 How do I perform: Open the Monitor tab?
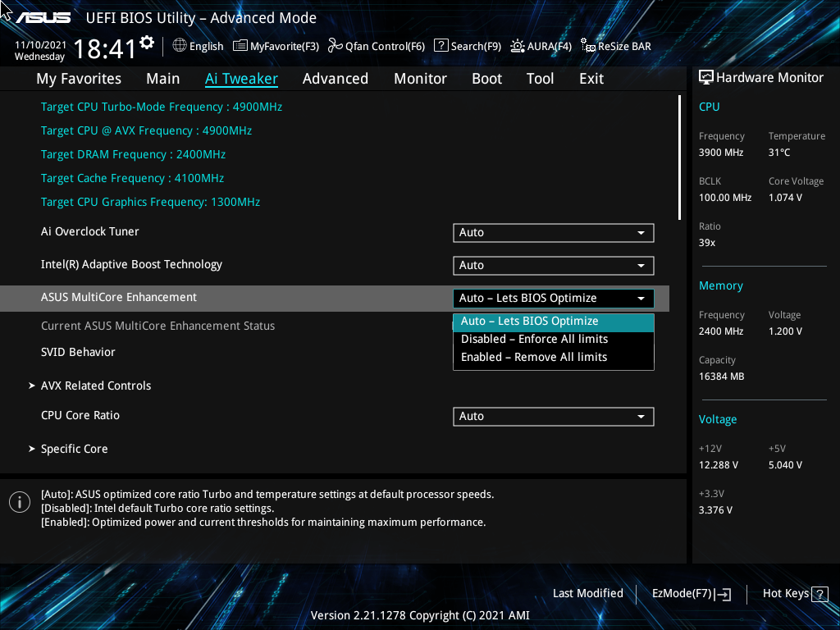[x=421, y=79]
